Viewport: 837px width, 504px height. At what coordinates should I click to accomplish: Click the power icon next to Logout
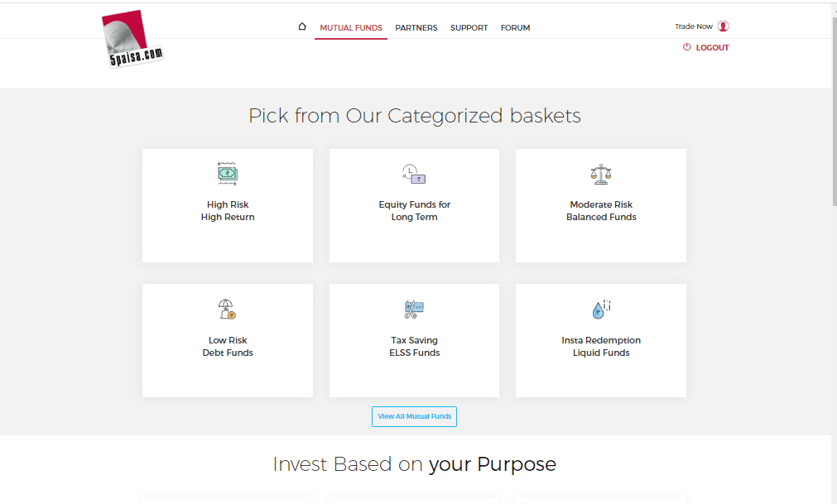(686, 47)
